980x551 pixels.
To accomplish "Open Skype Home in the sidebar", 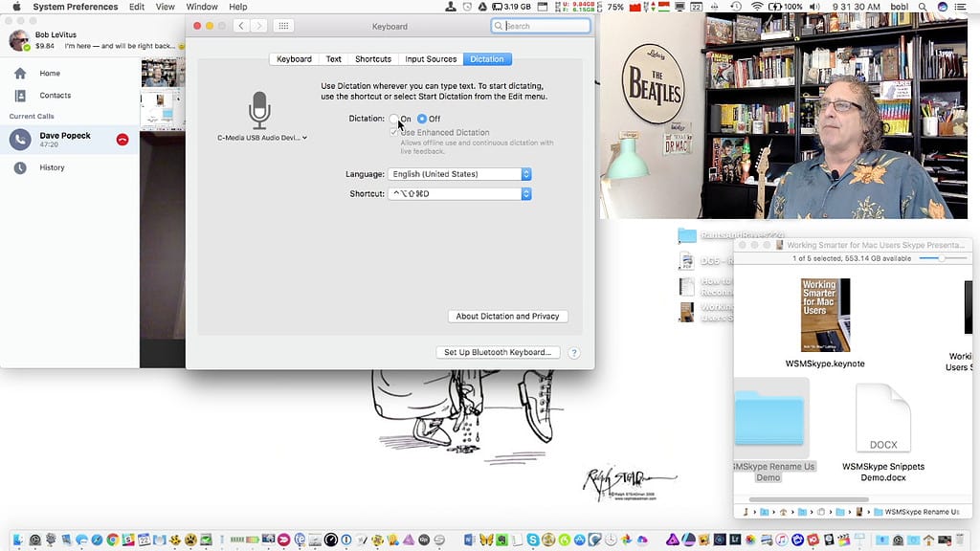I will pyautogui.click(x=49, y=74).
